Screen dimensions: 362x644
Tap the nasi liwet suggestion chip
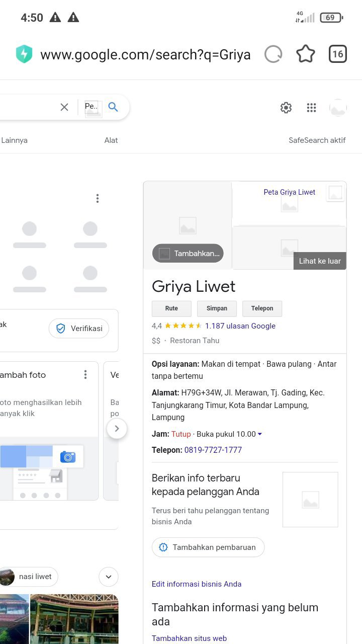tap(29, 577)
